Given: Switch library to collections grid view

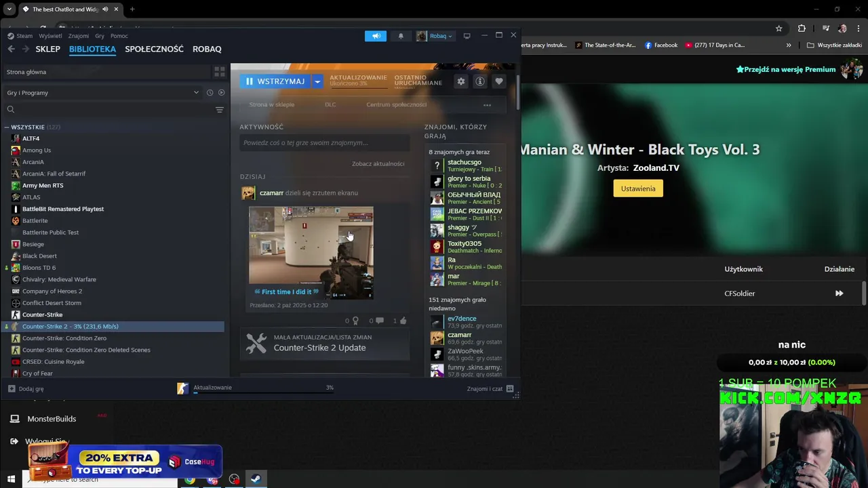Looking at the screenshot, I should point(219,72).
